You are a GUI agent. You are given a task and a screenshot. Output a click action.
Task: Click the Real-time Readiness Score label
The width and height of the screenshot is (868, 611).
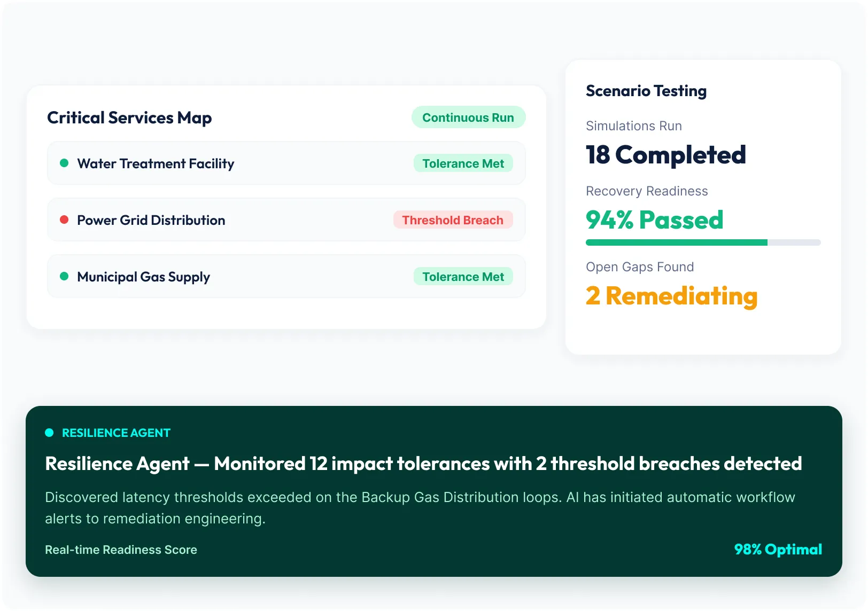coord(121,550)
